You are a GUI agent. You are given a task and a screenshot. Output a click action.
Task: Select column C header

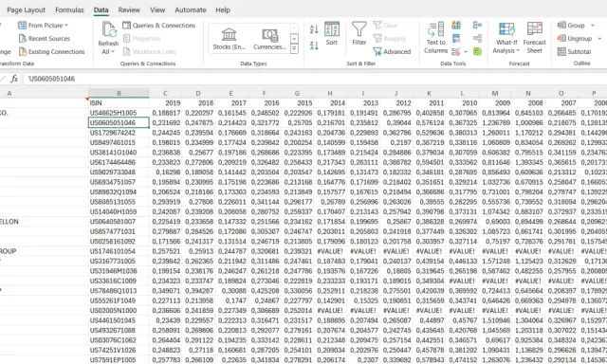165,93
